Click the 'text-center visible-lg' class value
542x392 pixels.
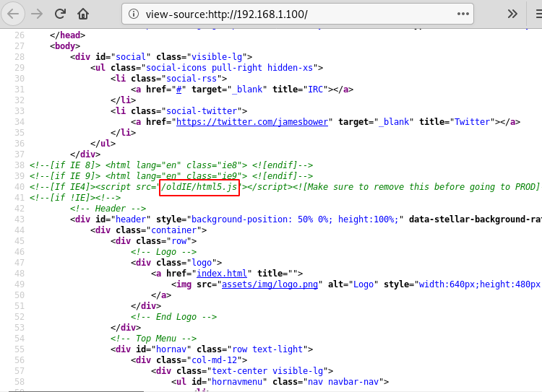(x=267, y=371)
